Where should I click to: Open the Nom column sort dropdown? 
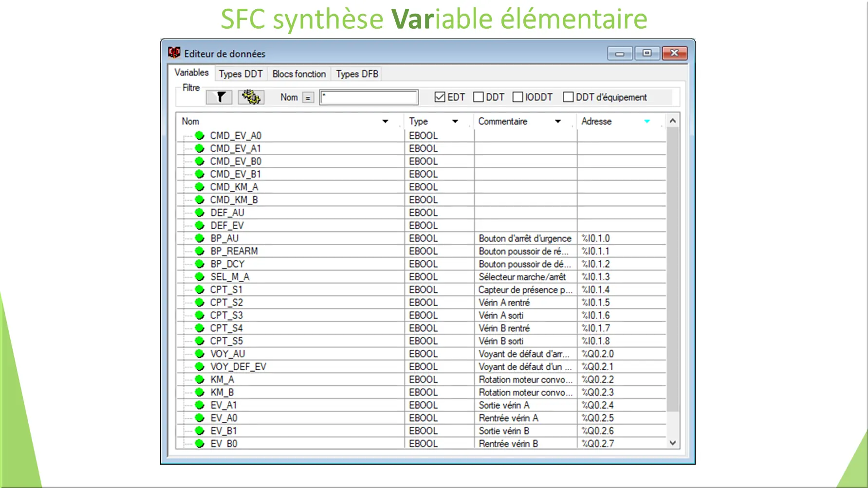click(x=386, y=121)
